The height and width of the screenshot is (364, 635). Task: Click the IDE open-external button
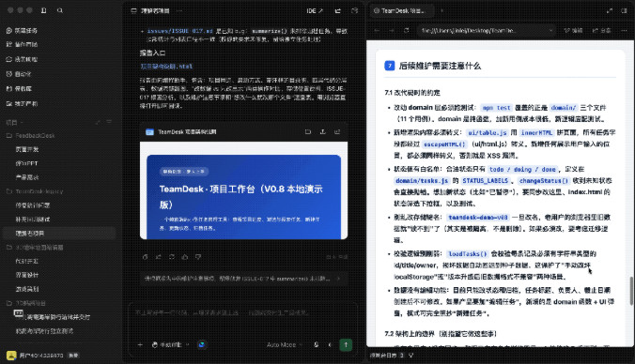pos(315,11)
